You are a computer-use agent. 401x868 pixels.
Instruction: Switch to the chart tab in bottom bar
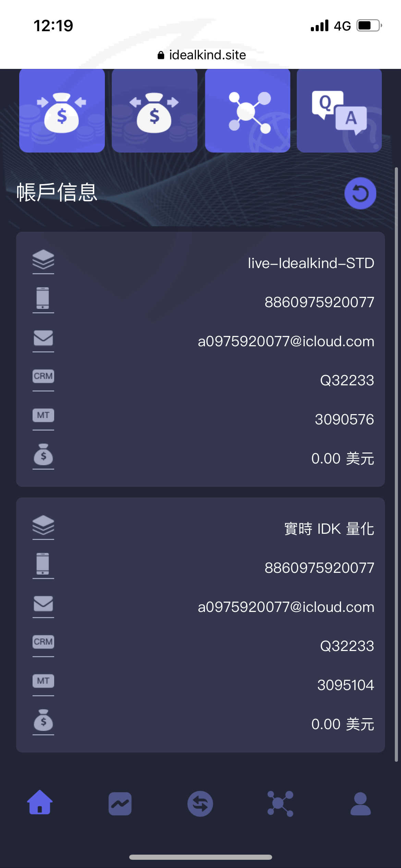coord(120,804)
